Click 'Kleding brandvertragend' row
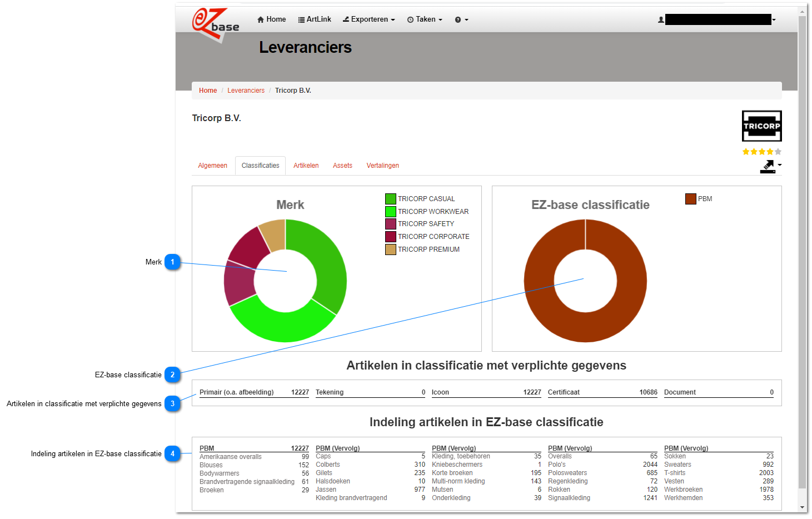The width and height of the screenshot is (812, 519). pyautogui.click(x=370, y=498)
